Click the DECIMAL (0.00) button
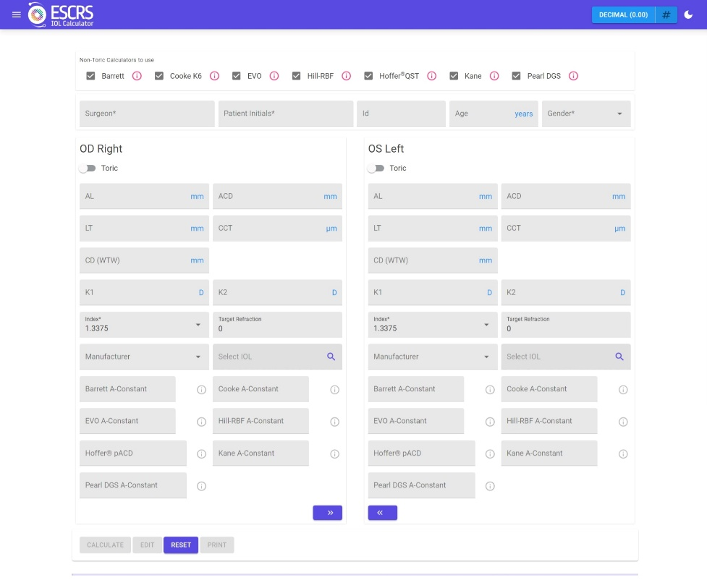Screen dimensions: 707x588 tap(623, 15)
